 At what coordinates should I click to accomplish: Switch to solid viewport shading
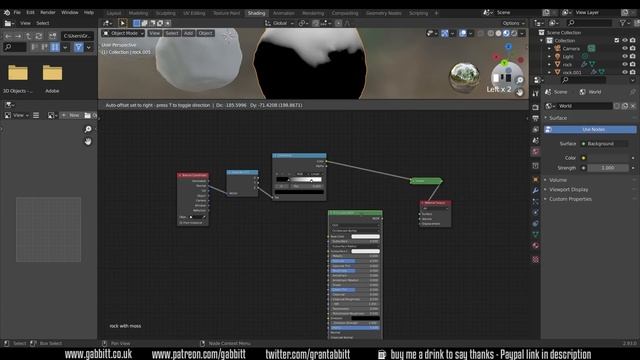pos(498,33)
